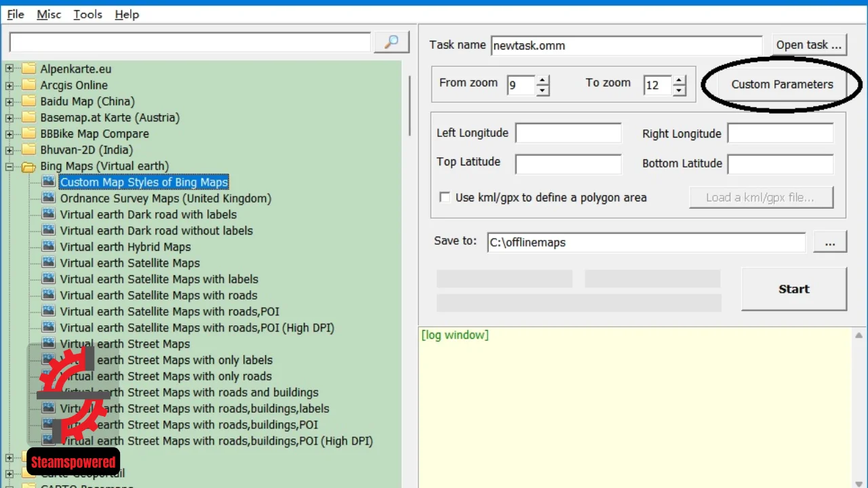Increase the To zoom value

[x=679, y=80]
